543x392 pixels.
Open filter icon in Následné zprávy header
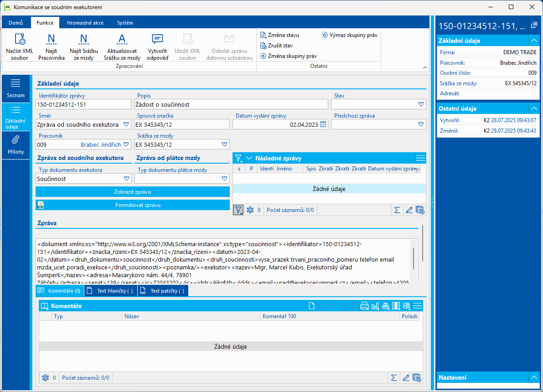tap(238, 158)
